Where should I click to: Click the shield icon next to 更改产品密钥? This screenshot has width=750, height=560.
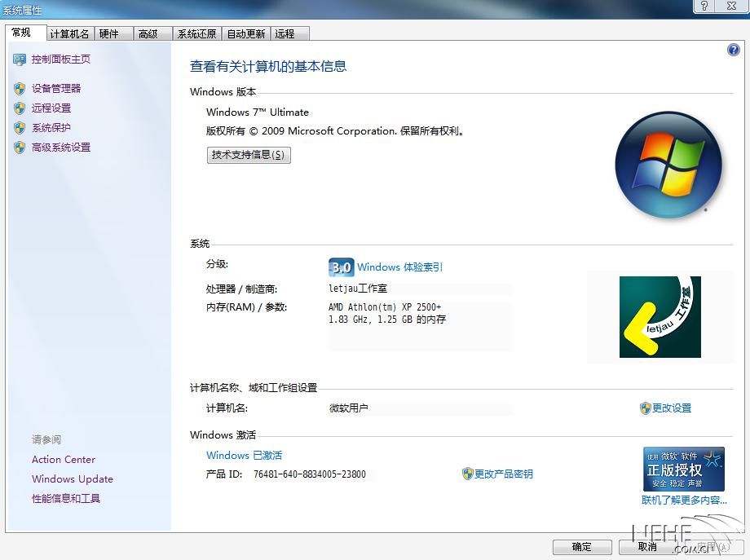[x=468, y=474]
